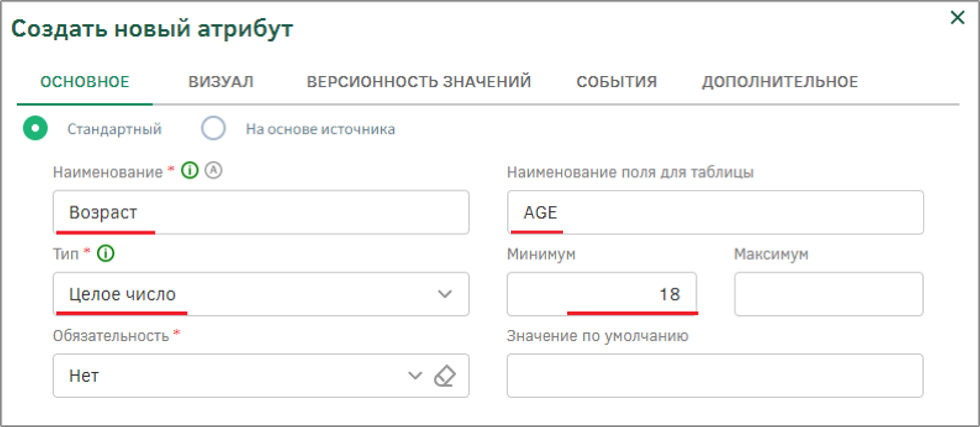Open the Тип dropdown showing Целое число
980x427 pixels.
(261, 294)
